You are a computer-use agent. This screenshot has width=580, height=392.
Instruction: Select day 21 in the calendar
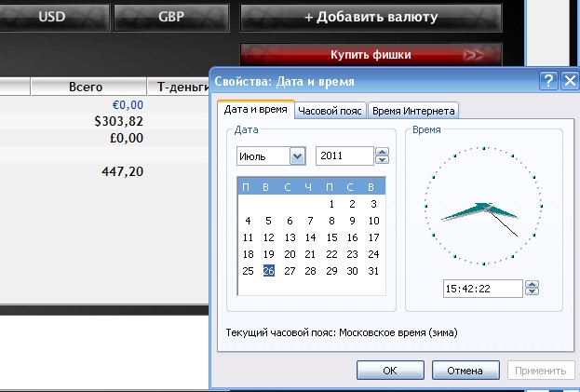(310, 254)
